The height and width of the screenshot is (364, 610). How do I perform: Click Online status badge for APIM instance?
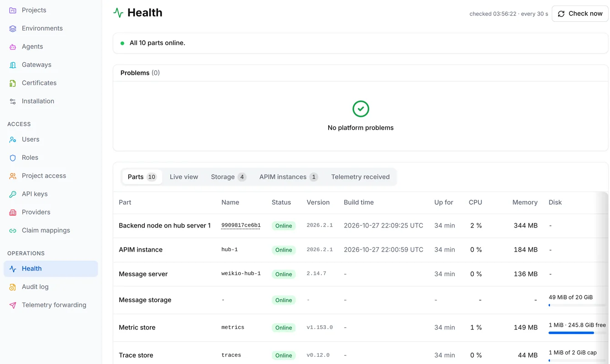click(x=284, y=250)
